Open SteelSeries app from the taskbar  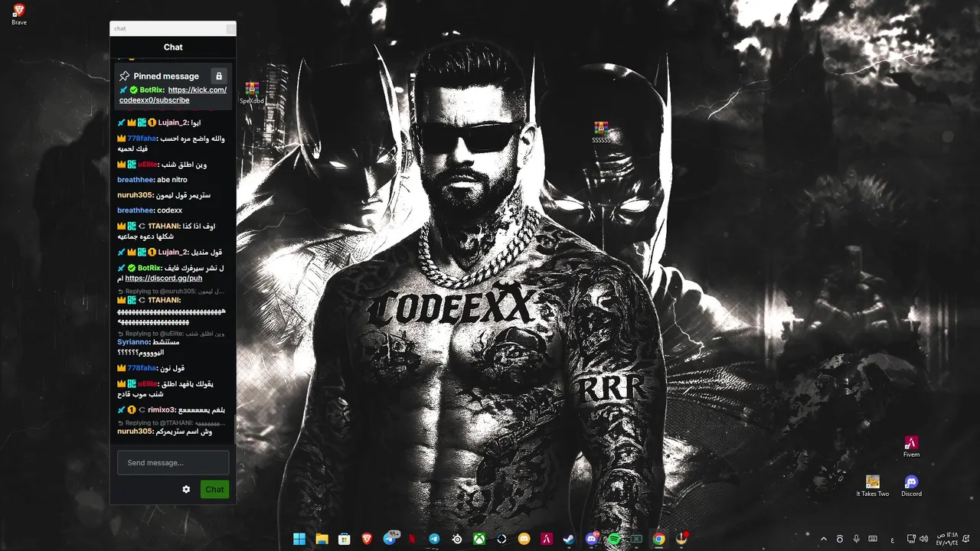tap(457, 539)
